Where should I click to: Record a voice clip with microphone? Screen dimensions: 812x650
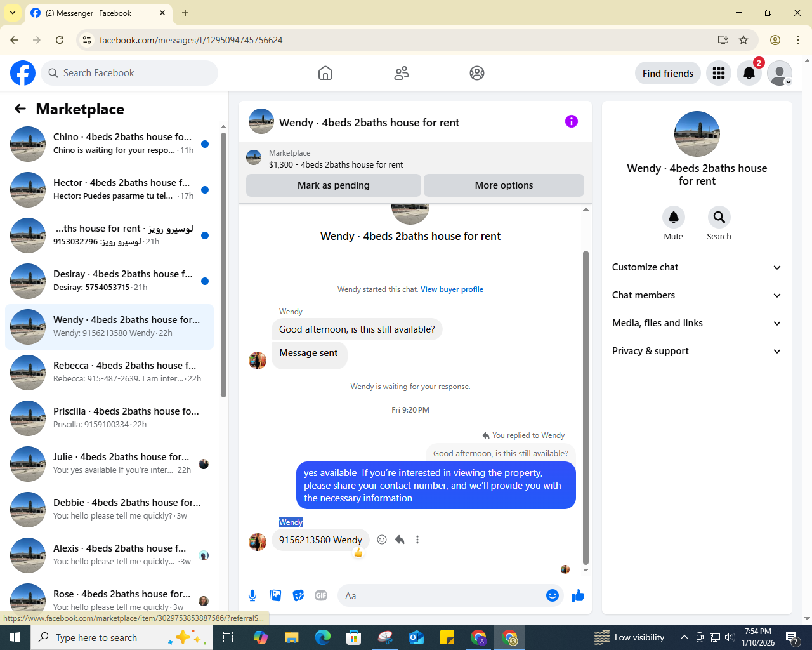(252, 595)
